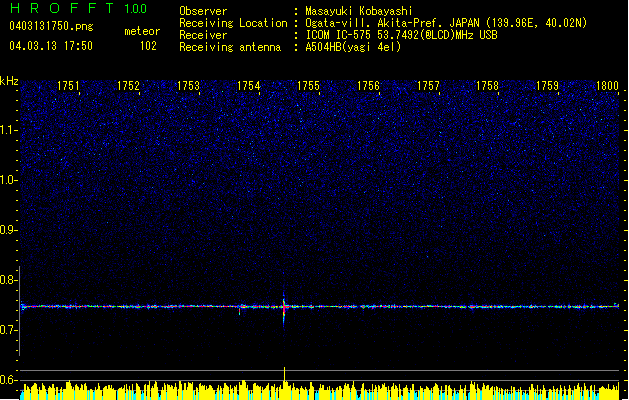Click the Observer label
Screen dimensions: 629x400
click(203, 11)
